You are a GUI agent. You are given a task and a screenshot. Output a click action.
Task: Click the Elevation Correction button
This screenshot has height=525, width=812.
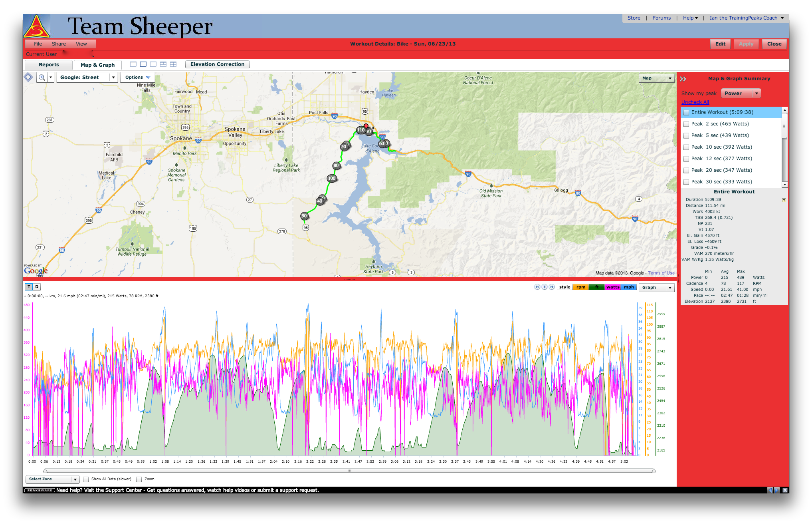coord(217,64)
